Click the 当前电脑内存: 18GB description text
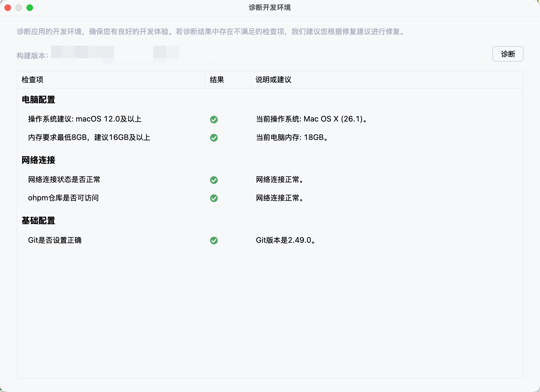Image resolution: width=540 pixels, height=392 pixels. (291, 138)
